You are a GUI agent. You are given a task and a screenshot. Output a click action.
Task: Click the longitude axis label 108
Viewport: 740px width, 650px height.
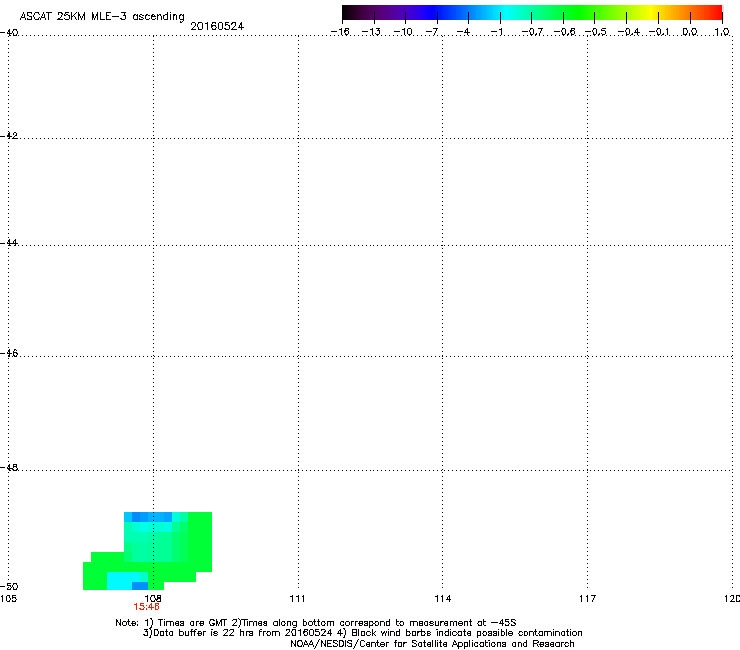coord(153,599)
